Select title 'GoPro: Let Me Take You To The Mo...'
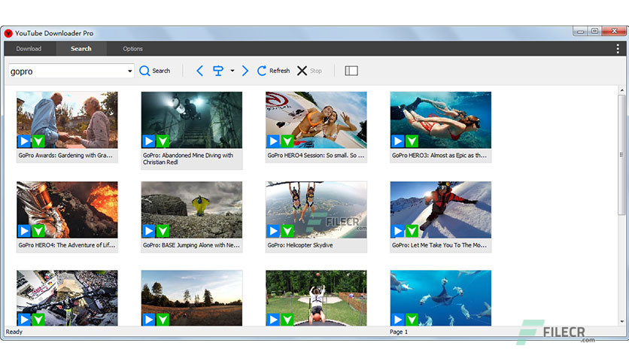The height and width of the screenshot is (364, 629). 439,245
